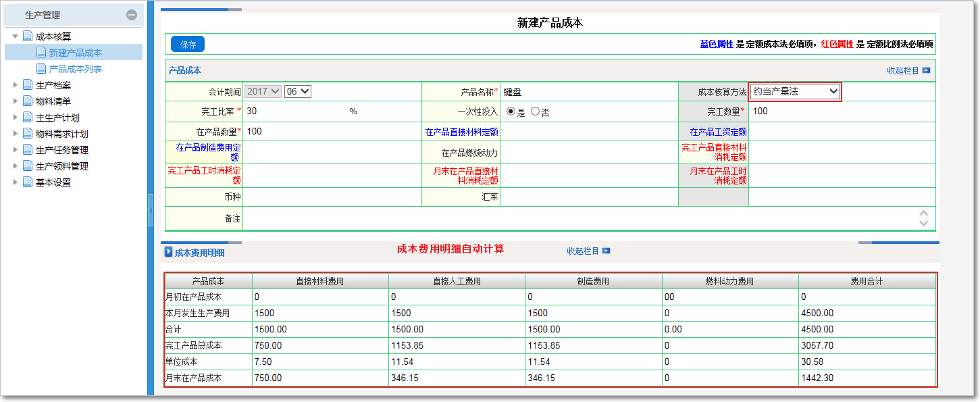This screenshot has height=402, width=980.
Task: Minimize the 生产管理 sidebar panel
Action: pos(132,14)
